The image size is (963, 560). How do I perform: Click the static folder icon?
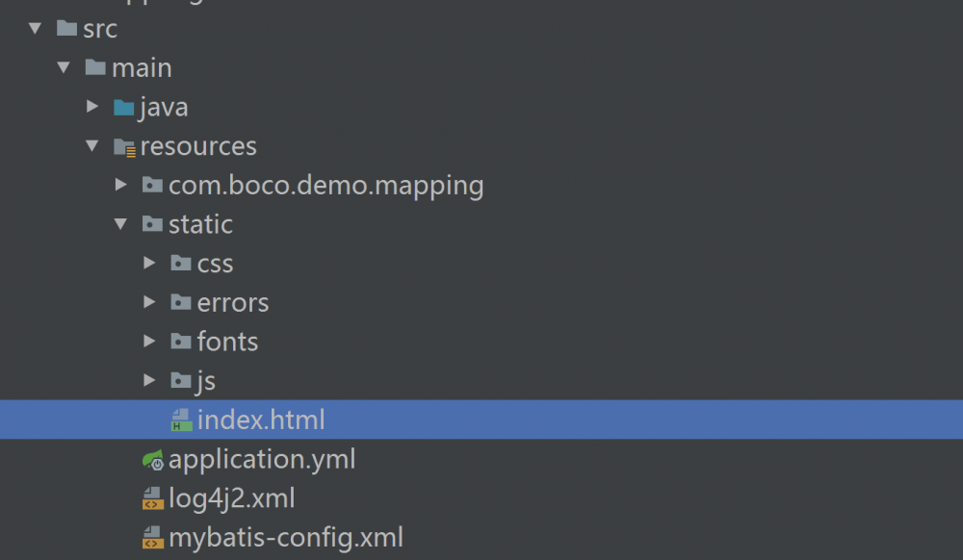[152, 225]
